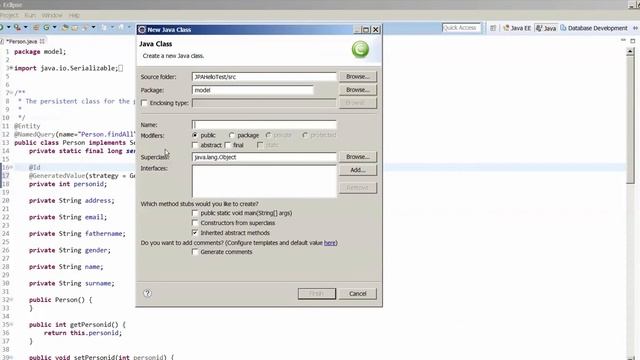Image resolution: width=640 pixels, height=360 pixels.
Task: Click the Source folder input field
Action: 264,77
